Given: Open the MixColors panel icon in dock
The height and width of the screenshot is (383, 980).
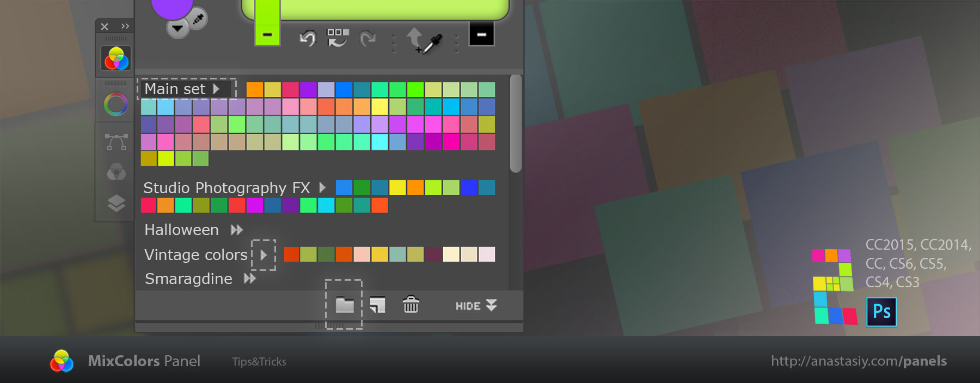Looking at the screenshot, I should (116, 59).
